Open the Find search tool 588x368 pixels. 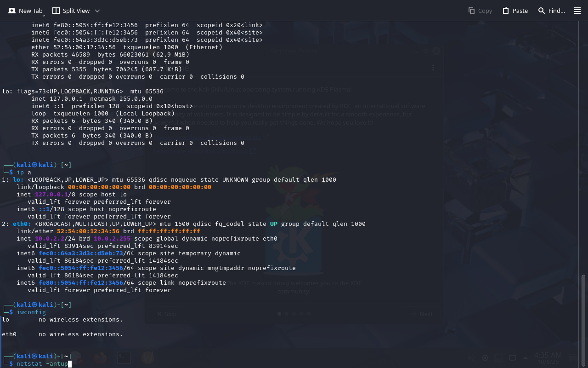tap(551, 11)
